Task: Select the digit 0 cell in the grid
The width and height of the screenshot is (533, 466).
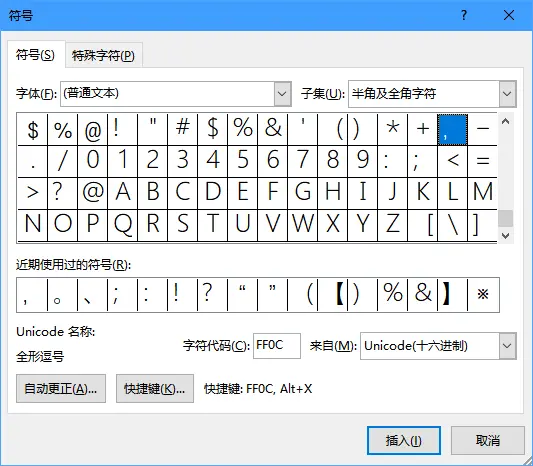Action: pos(92,161)
